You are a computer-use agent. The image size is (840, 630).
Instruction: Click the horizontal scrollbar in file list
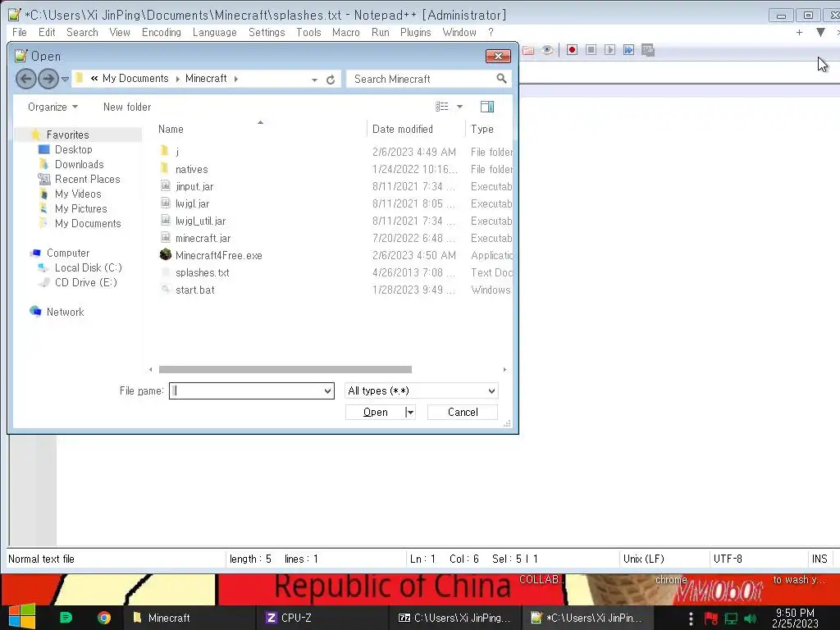point(285,370)
